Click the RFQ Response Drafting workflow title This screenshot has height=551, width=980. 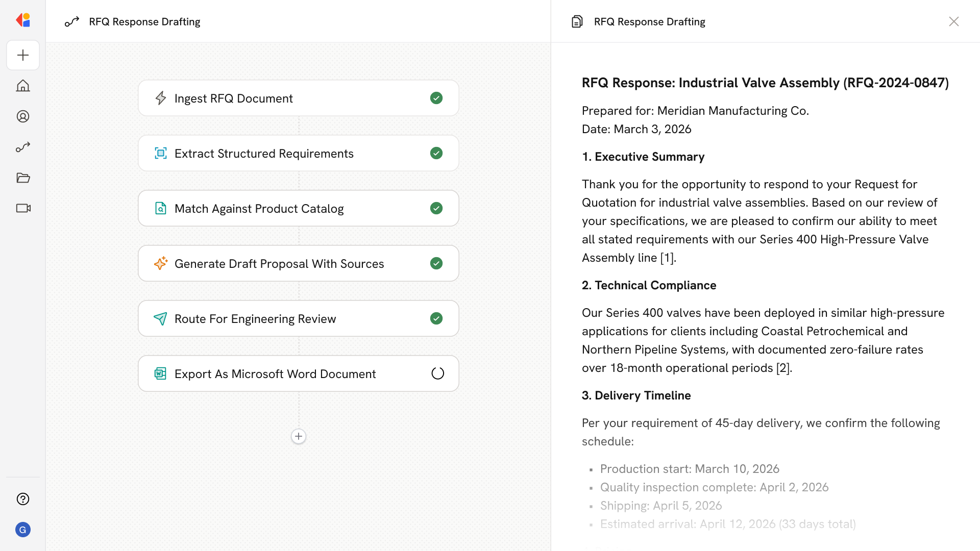click(144, 21)
